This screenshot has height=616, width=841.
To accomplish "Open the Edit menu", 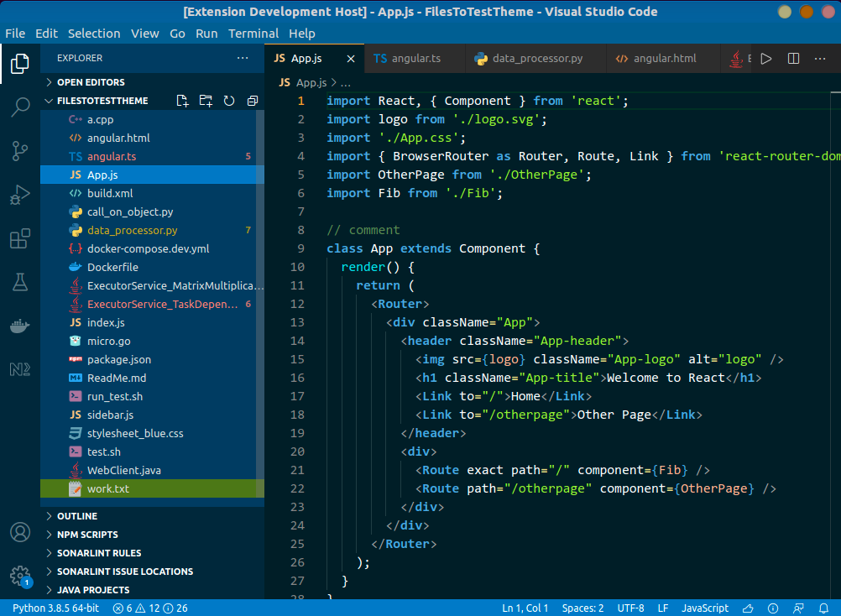I will 46,34.
